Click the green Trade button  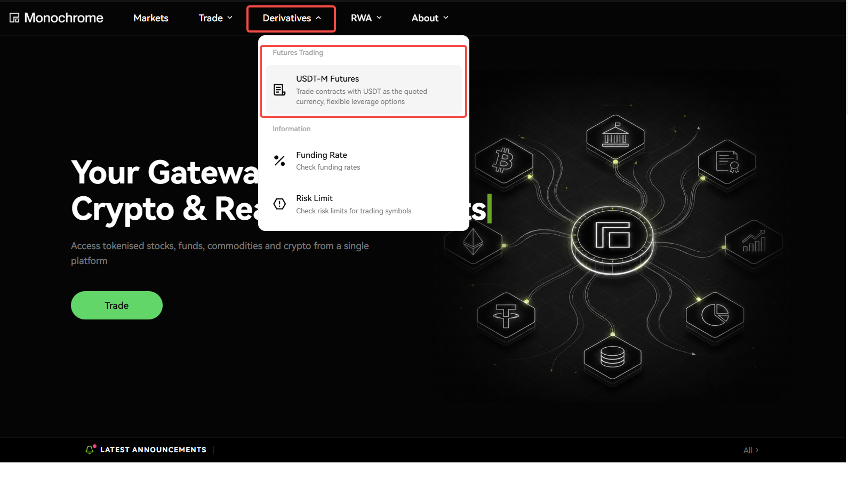[117, 306]
